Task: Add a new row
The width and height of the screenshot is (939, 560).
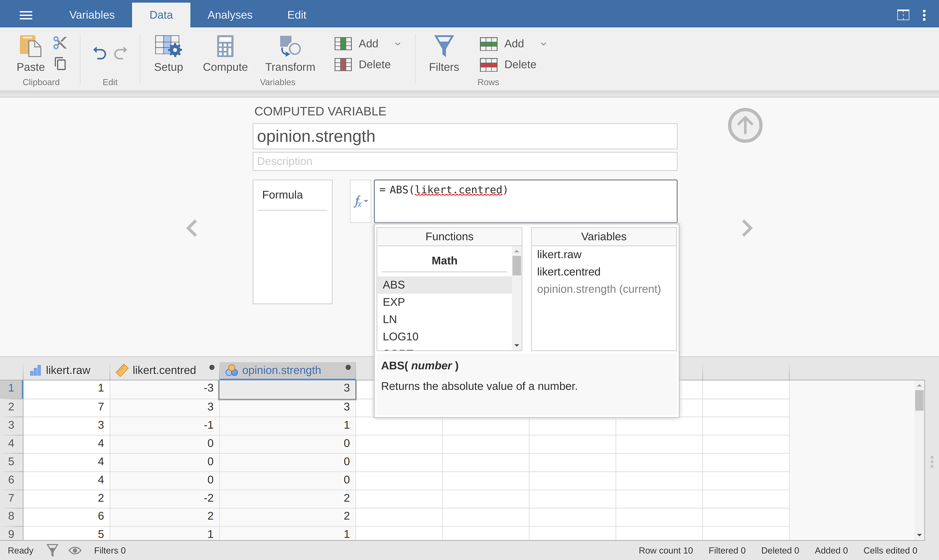Action: (x=502, y=44)
